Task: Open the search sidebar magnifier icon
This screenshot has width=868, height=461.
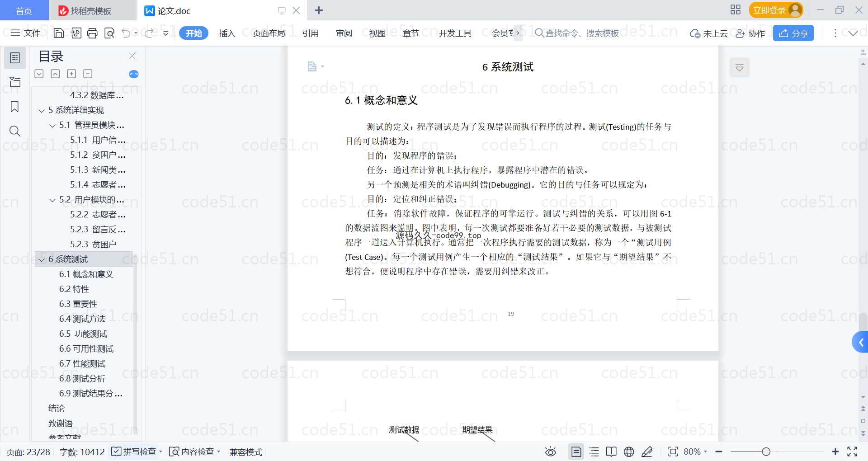Action: click(x=15, y=131)
